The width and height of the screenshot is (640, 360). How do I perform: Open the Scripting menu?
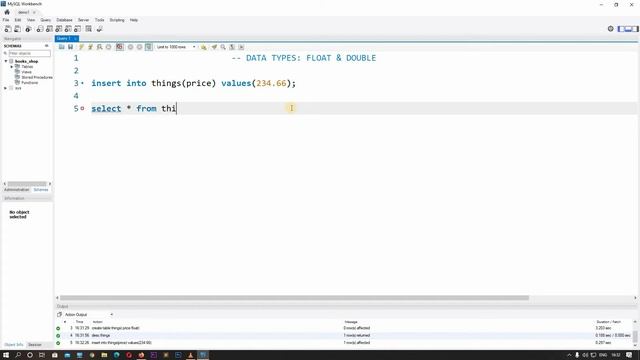tap(117, 20)
